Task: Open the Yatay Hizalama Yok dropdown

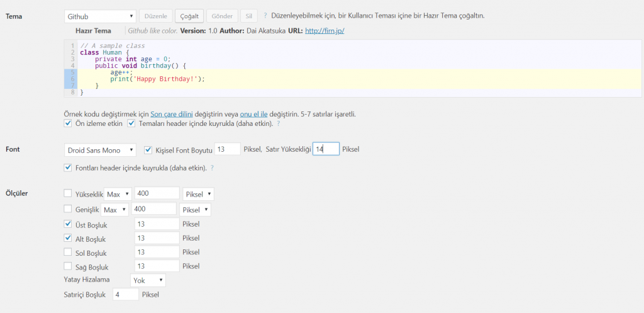Action: pyautogui.click(x=148, y=280)
